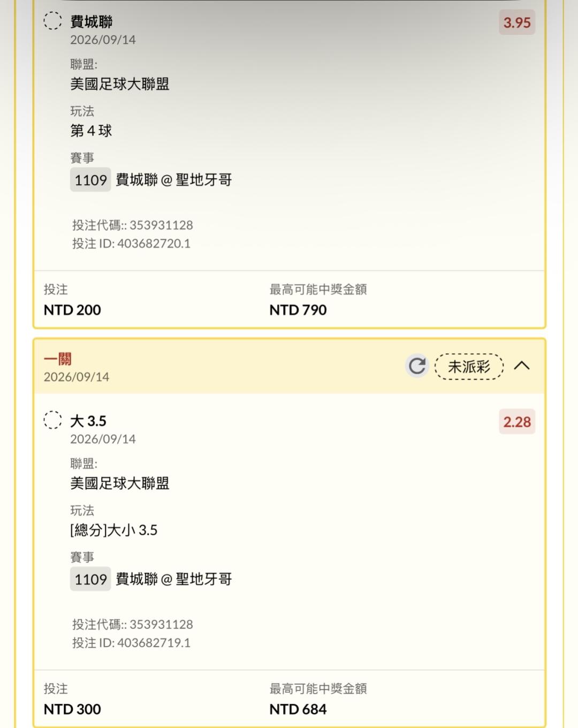The height and width of the screenshot is (728, 578).
Task: Click the 費城聯 selection title
Action: coord(92,22)
